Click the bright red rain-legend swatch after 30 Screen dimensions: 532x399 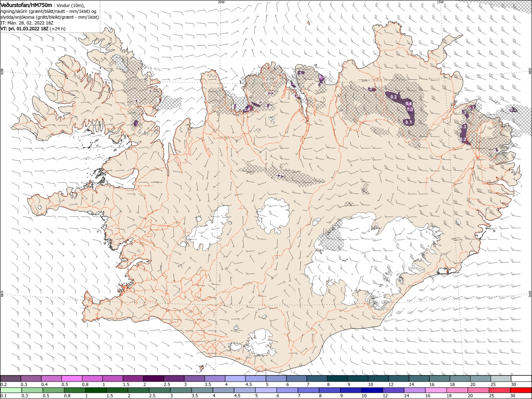[521, 390]
